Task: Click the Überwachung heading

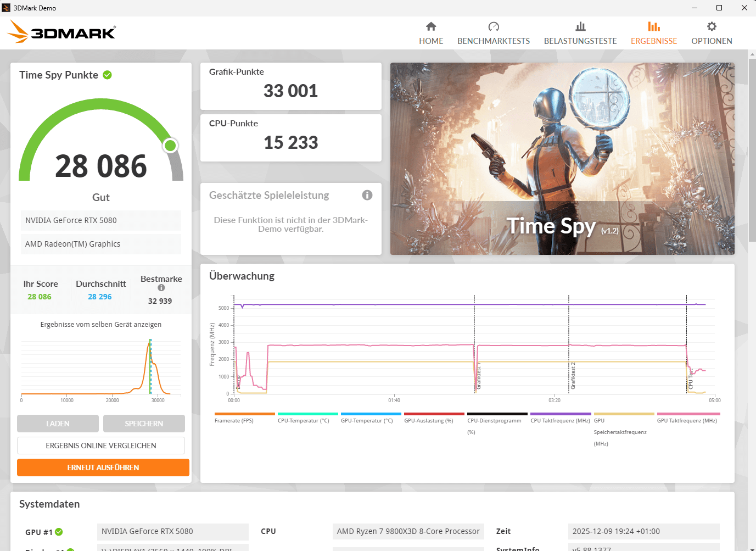Action: pos(242,276)
